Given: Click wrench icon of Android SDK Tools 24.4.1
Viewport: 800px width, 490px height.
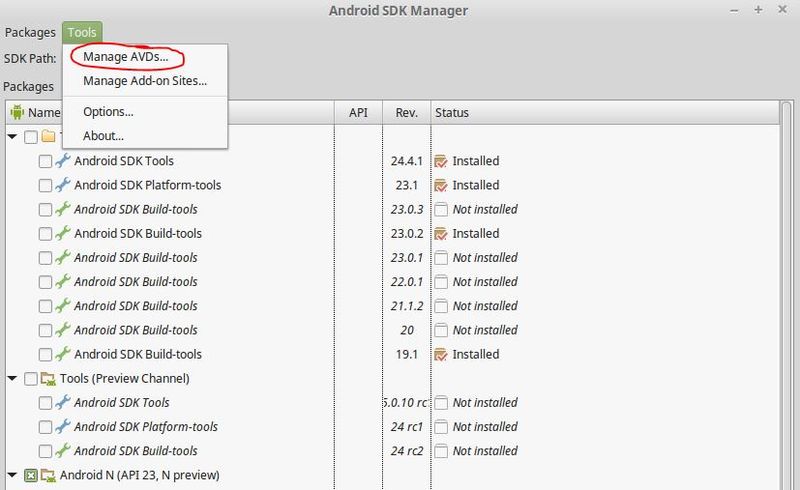Looking at the screenshot, I should (x=63, y=161).
